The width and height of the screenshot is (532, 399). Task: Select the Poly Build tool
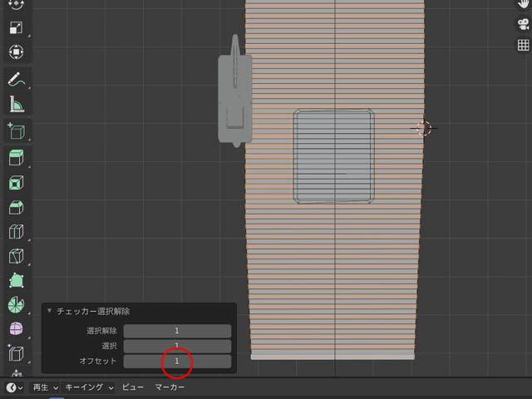(16, 281)
